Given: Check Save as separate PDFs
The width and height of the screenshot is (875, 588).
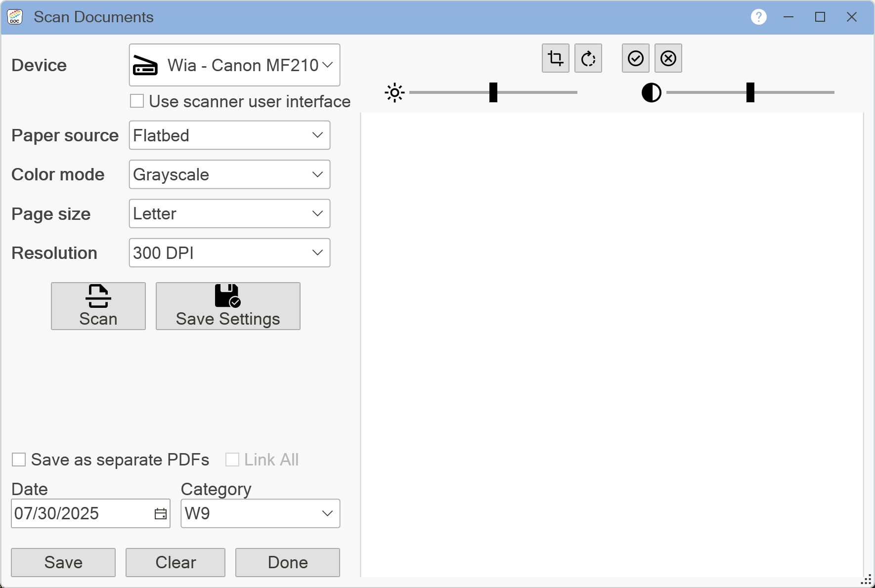Looking at the screenshot, I should click(19, 460).
